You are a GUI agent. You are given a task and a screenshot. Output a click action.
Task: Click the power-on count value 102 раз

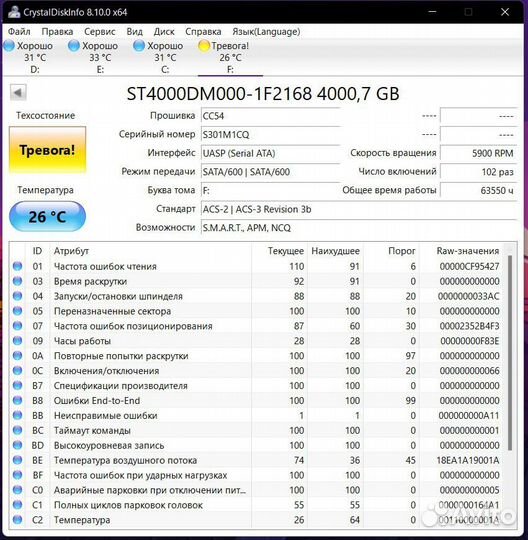478,172
